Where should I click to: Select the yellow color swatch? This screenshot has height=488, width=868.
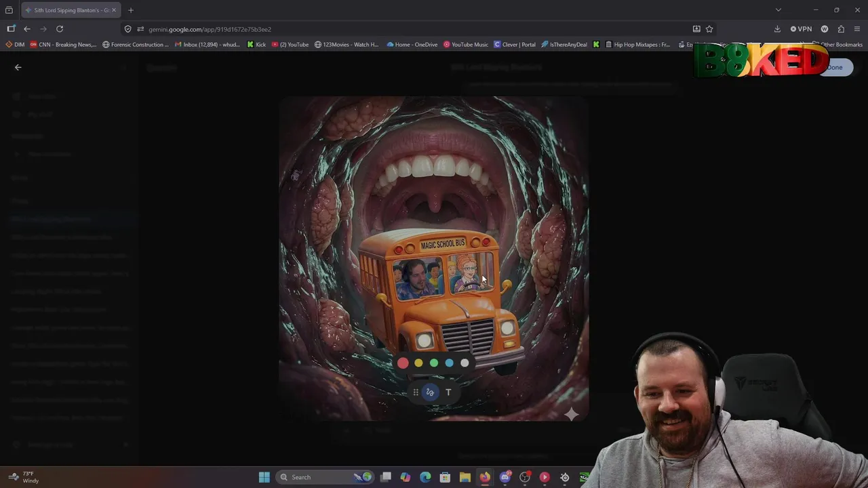click(418, 363)
